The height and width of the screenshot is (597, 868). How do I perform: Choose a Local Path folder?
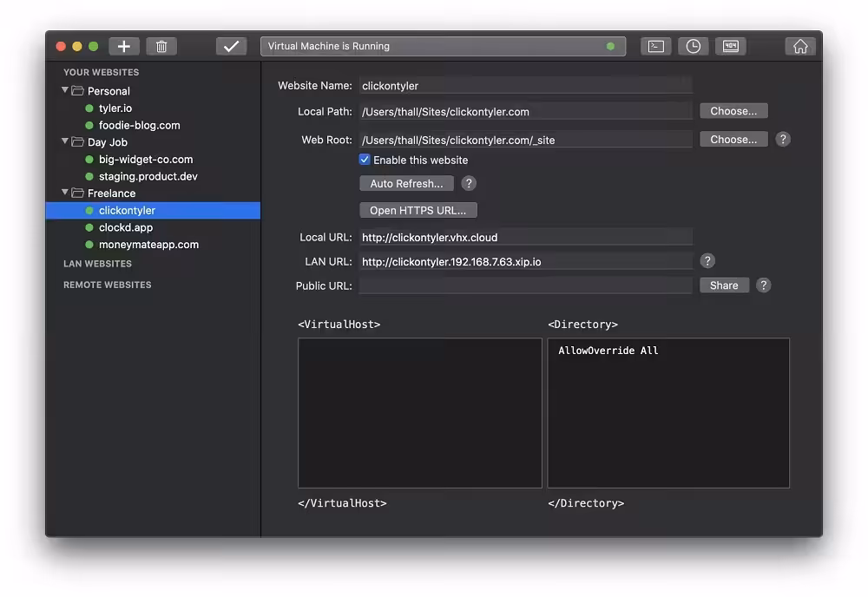tap(733, 111)
